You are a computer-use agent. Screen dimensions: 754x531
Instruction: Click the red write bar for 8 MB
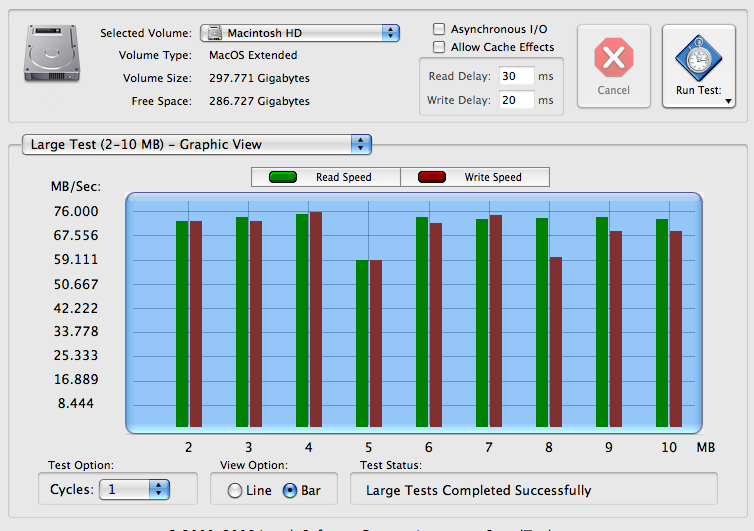[x=556, y=342]
